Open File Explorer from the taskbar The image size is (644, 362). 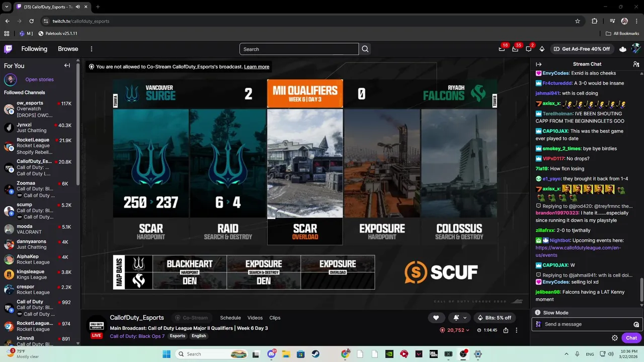click(x=286, y=354)
